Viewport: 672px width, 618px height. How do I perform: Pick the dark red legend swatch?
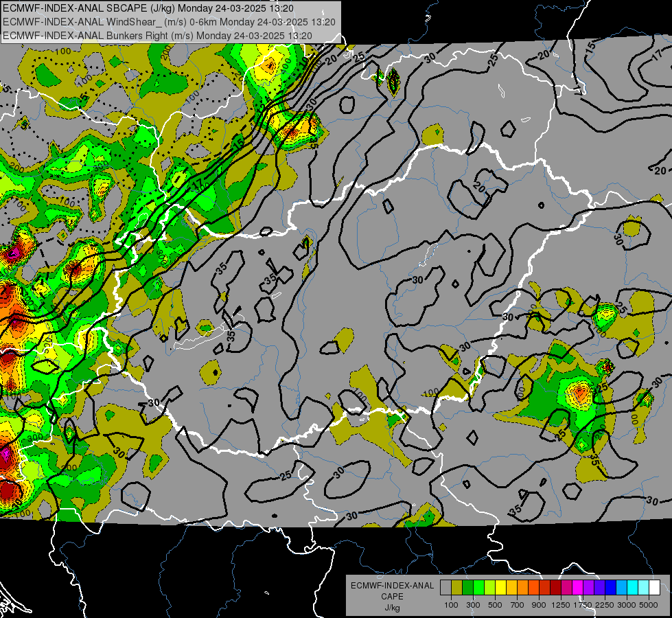[555, 587]
